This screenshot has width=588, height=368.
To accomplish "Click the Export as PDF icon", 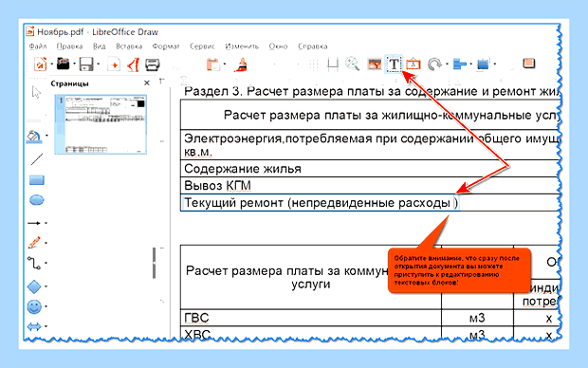I will coord(134,64).
